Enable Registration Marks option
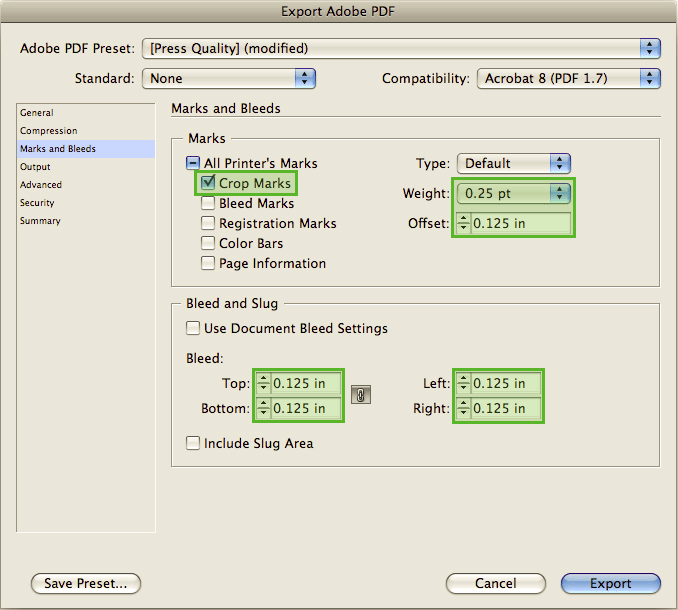The image size is (678, 610). click(208, 223)
